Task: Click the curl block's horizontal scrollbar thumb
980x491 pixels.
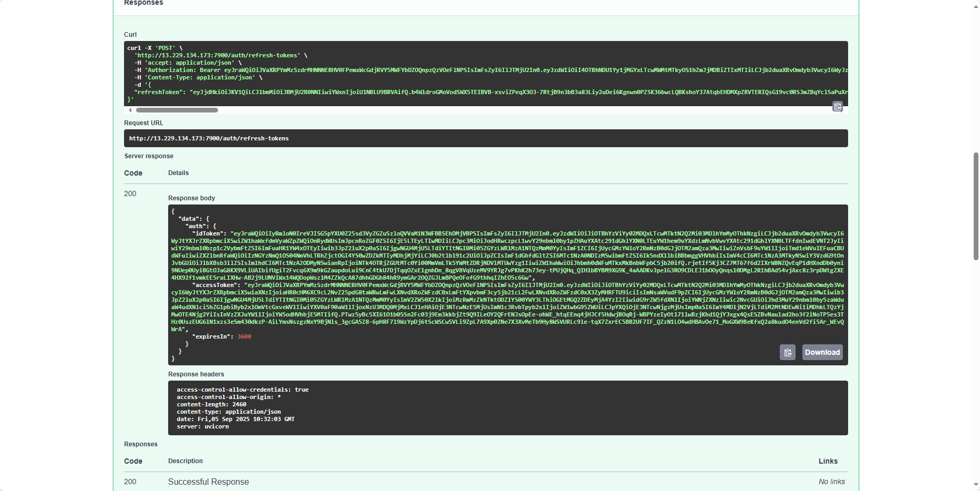Action: (177, 110)
